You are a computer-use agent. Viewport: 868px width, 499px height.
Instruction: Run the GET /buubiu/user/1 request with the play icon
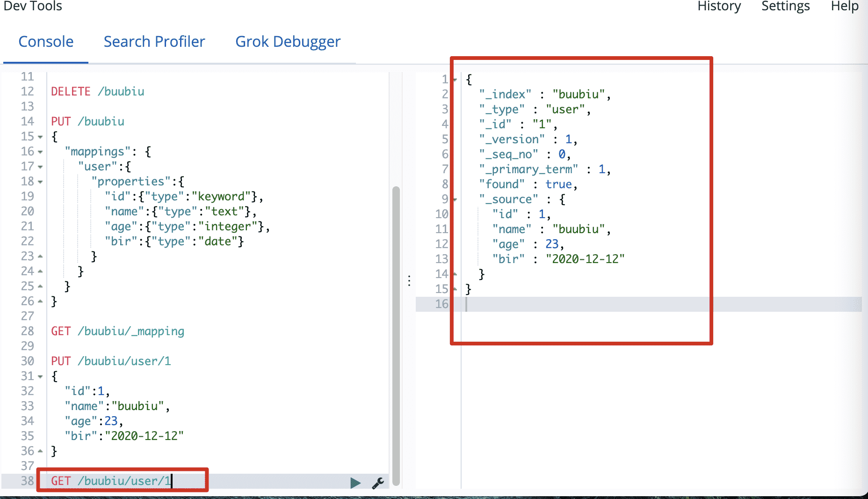click(355, 483)
